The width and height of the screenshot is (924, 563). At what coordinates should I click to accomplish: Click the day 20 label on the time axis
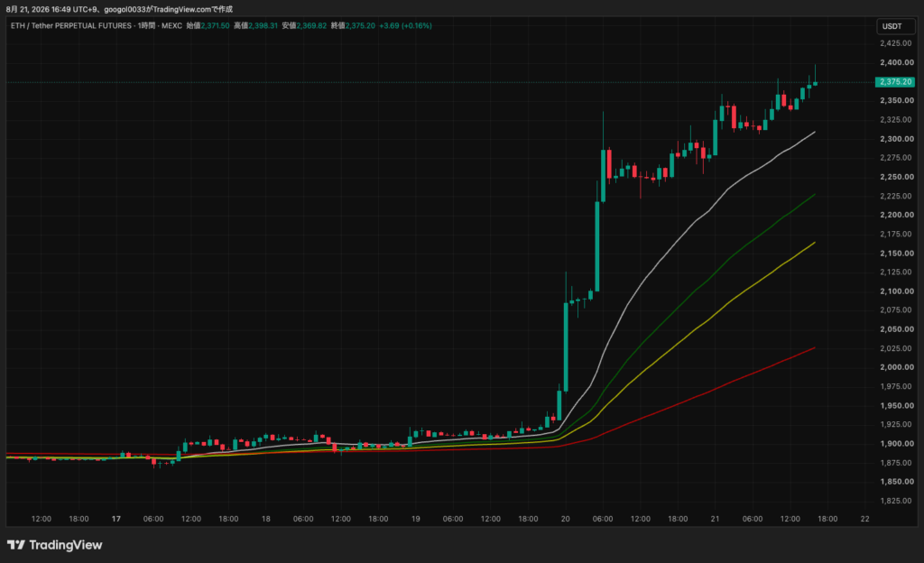pyautogui.click(x=565, y=519)
